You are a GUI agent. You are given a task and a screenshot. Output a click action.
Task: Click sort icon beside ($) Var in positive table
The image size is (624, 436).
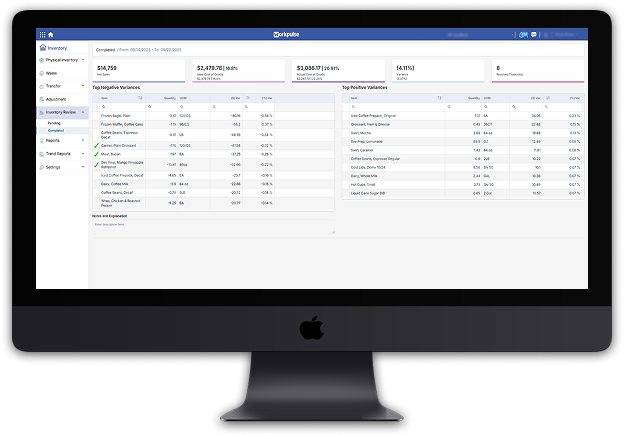[548, 98]
